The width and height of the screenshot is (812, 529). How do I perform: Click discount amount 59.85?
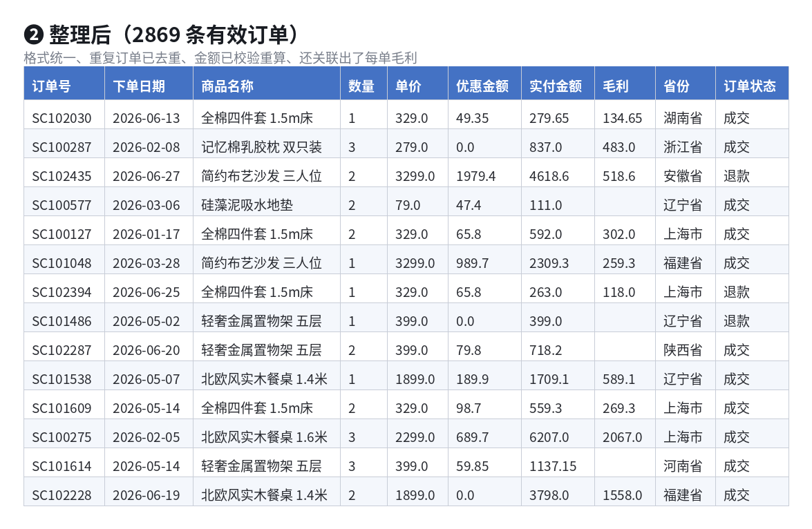[472, 466]
